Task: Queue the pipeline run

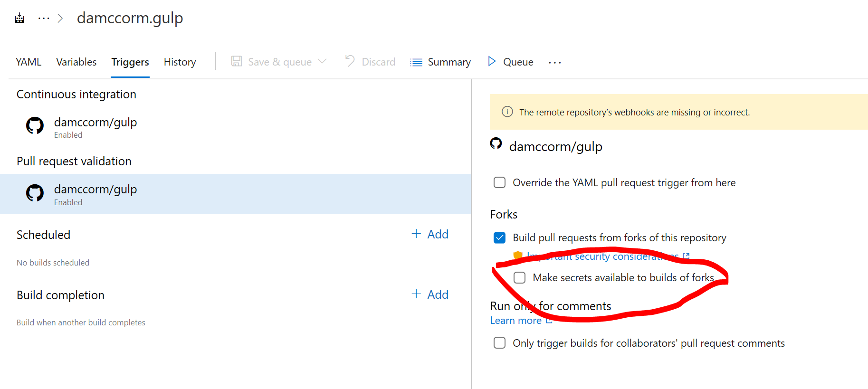Action: click(511, 62)
